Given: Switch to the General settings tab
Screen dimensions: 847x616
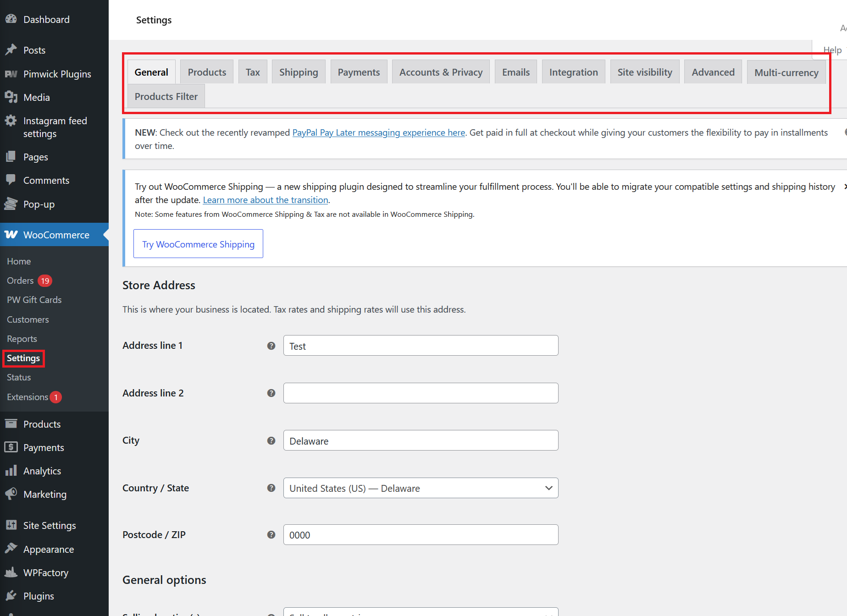Looking at the screenshot, I should tap(151, 72).
